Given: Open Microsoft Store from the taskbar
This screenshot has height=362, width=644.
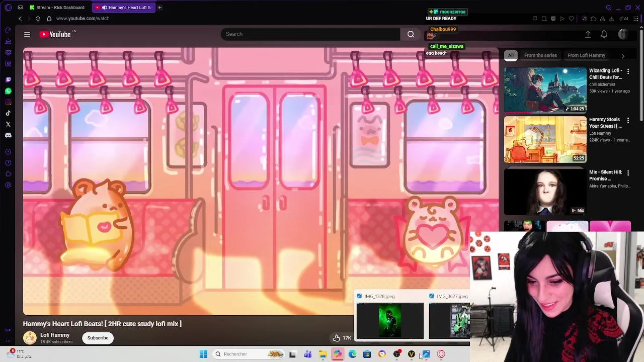Looking at the screenshot, I should (x=367, y=354).
